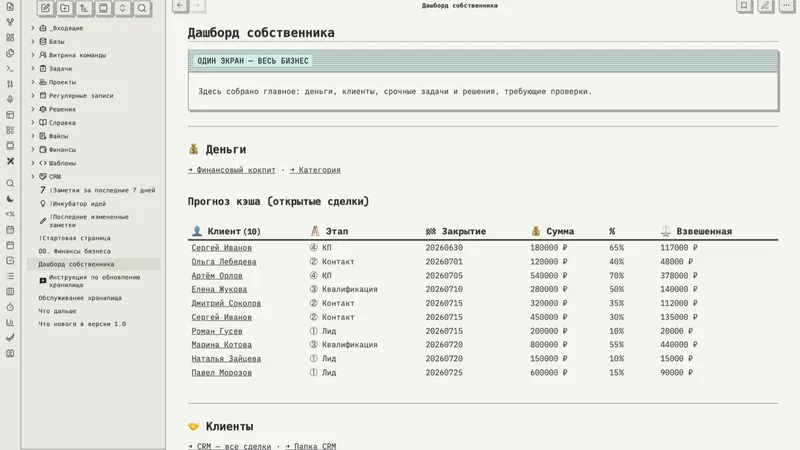
Task: Follow the Категория link
Action: click(315, 170)
